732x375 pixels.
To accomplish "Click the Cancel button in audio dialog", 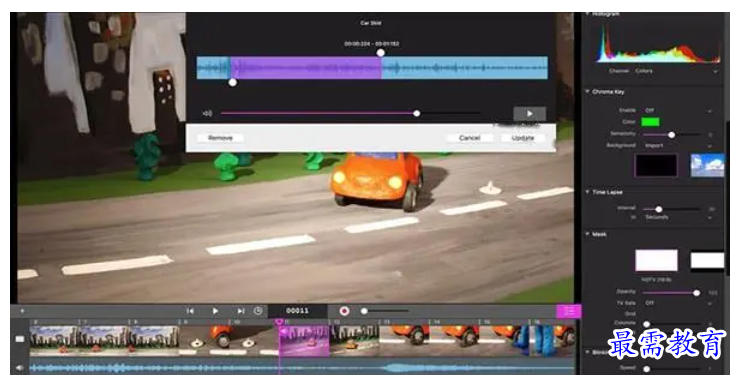I will coord(470,138).
